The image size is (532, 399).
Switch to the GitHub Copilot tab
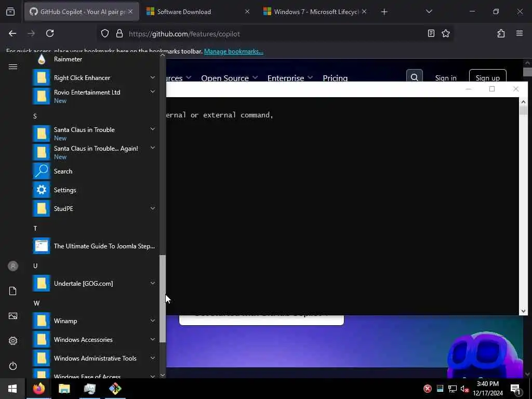click(x=82, y=11)
